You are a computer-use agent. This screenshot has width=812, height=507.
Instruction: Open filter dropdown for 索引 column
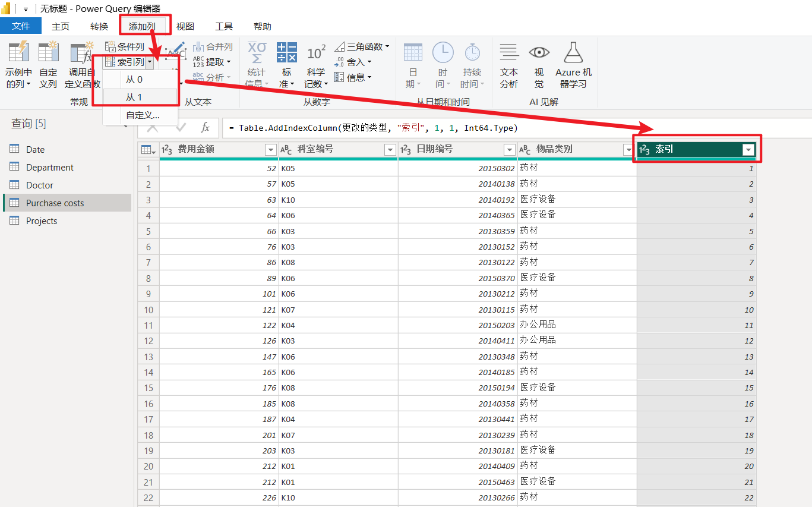click(748, 150)
